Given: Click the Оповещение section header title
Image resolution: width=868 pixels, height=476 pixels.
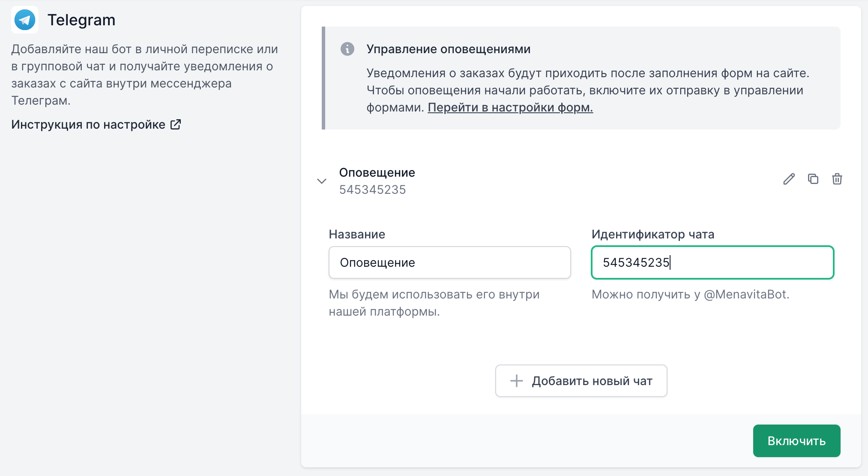Looking at the screenshot, I should [x=377, y=172].
